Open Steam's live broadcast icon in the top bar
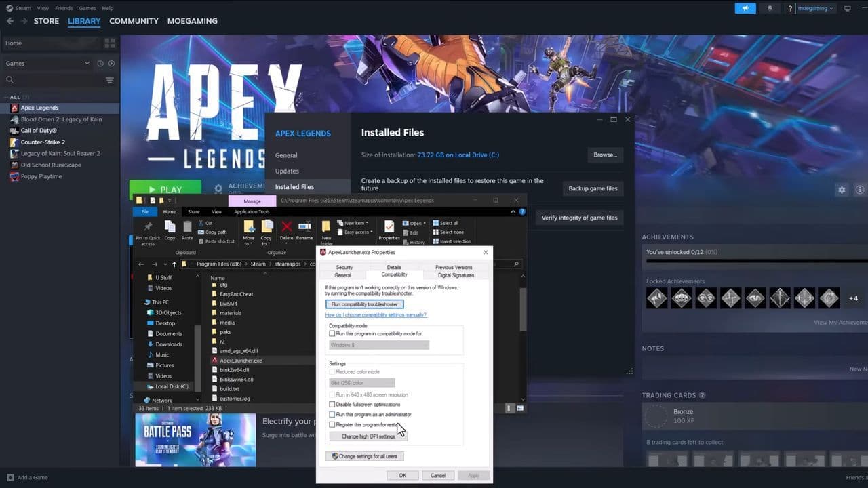The width and height of the screenshot is (868, 488). (x=745, y=8)
